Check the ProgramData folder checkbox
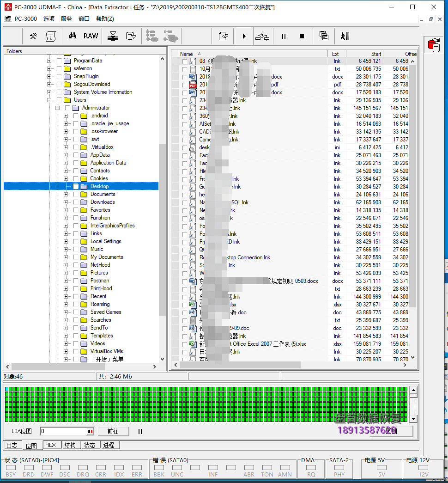 tap(59, 61)
